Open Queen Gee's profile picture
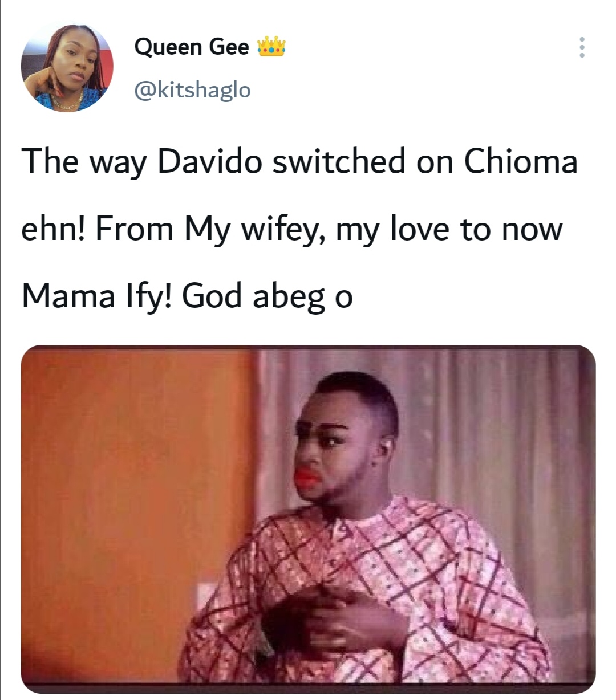The width and height of the screenshot is (616, 700). (67, 67)
